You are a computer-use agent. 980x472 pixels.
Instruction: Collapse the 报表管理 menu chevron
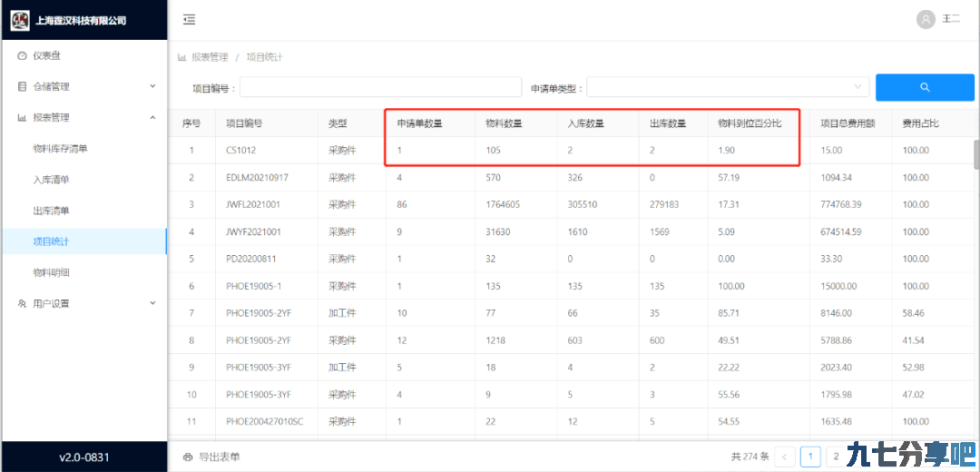pos(152,117)
